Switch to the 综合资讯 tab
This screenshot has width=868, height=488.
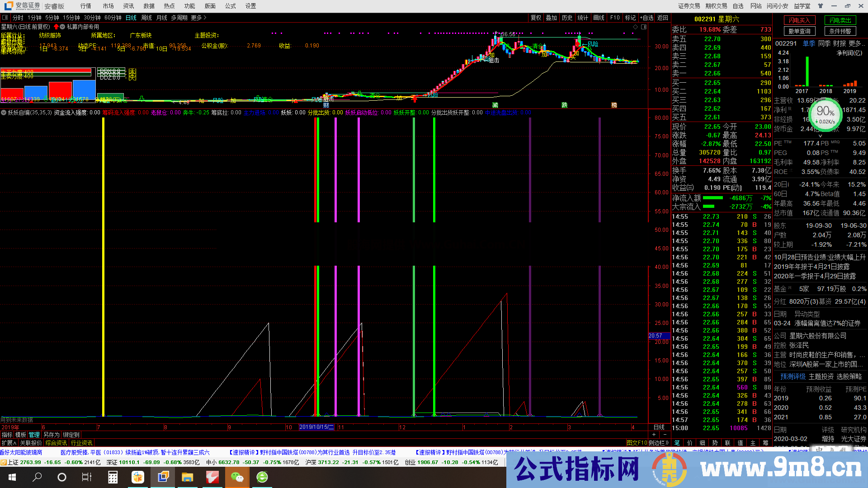point(56,443)
